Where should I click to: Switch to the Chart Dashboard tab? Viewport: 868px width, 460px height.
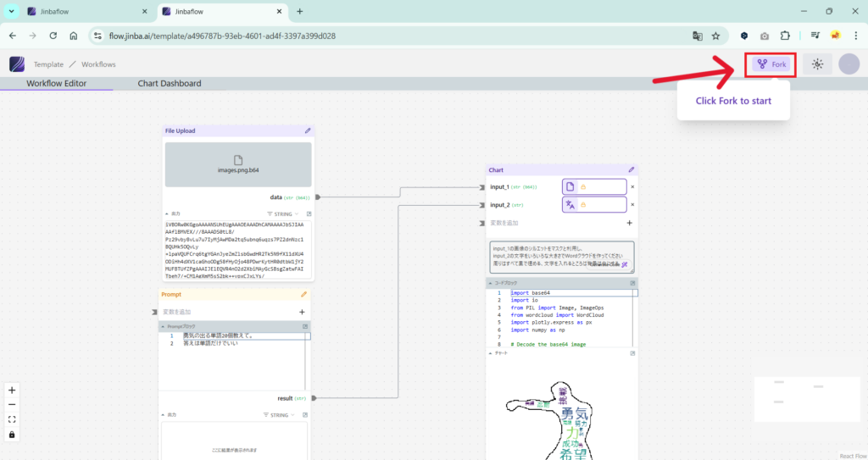tap(170, 83)
